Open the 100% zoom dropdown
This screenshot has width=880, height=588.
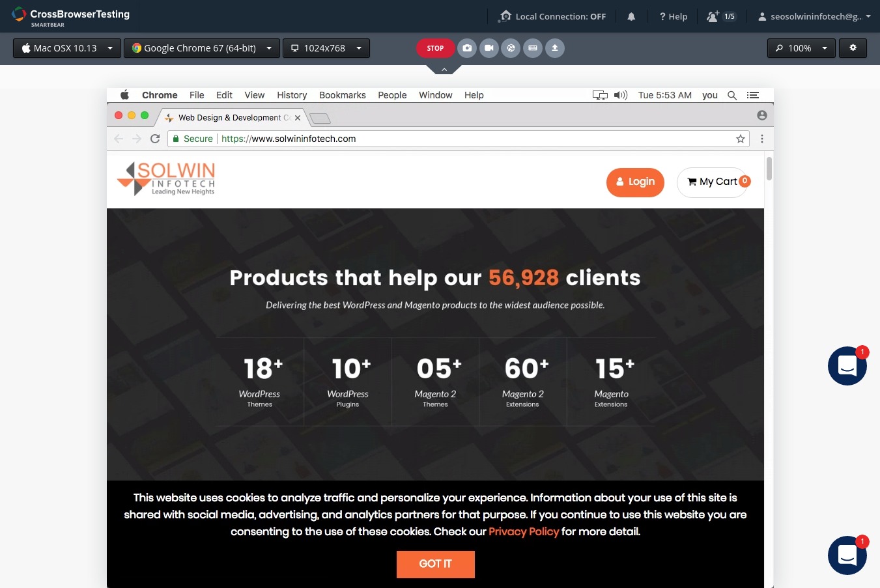click(801, 48)
